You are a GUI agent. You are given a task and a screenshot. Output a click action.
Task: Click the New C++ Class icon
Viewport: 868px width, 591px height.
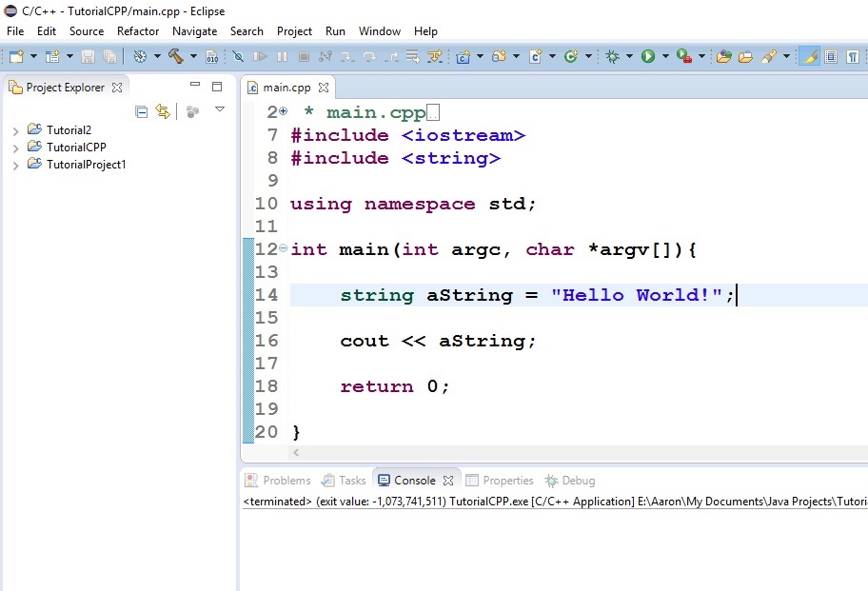click(571, 57)
